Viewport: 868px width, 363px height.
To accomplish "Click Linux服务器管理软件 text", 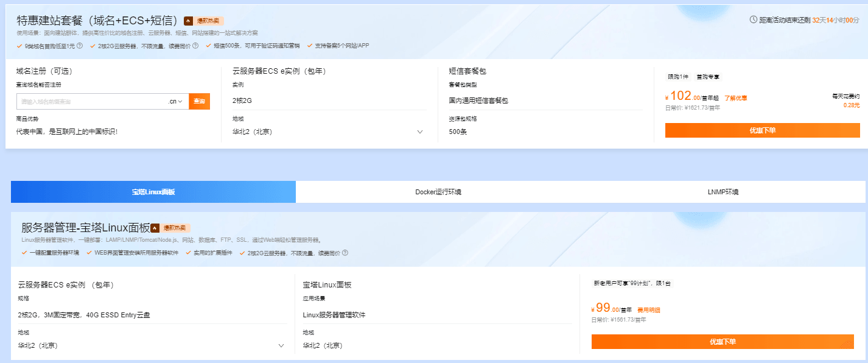I will (334, 315).
